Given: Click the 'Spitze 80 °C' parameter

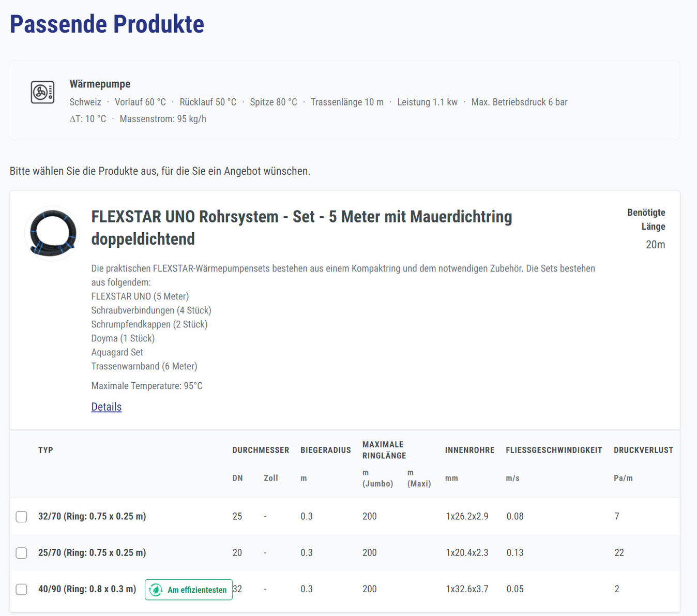Looking at the screenshot, I should click(274, 102).
